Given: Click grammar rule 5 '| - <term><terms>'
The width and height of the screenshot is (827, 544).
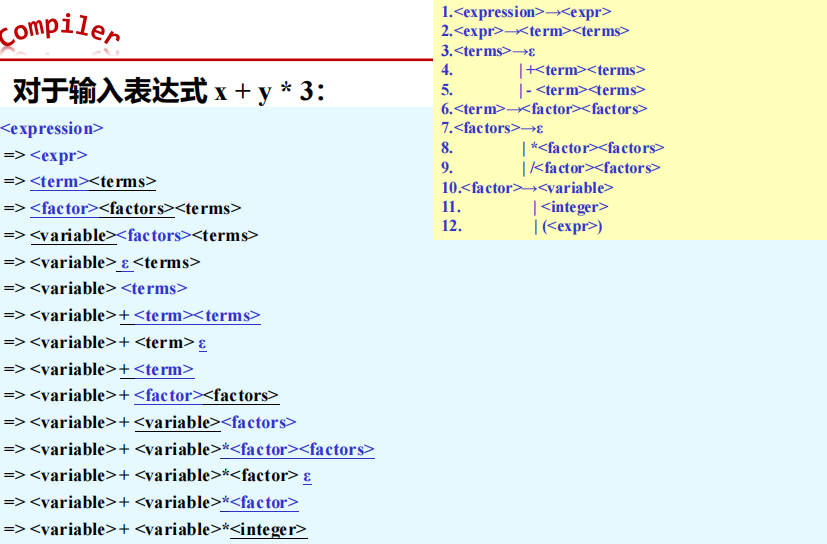Looking at the screenshot, I should point(543,90).
